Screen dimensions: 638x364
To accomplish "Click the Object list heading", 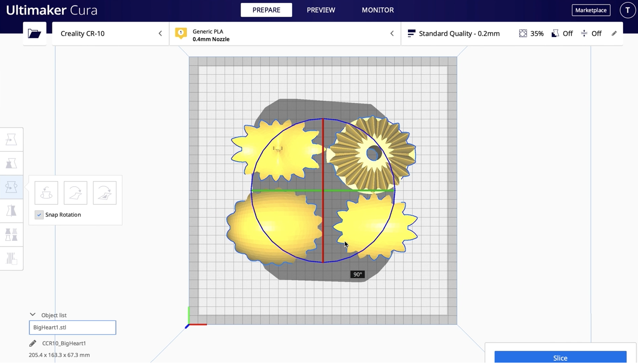I will click(54, 315).
